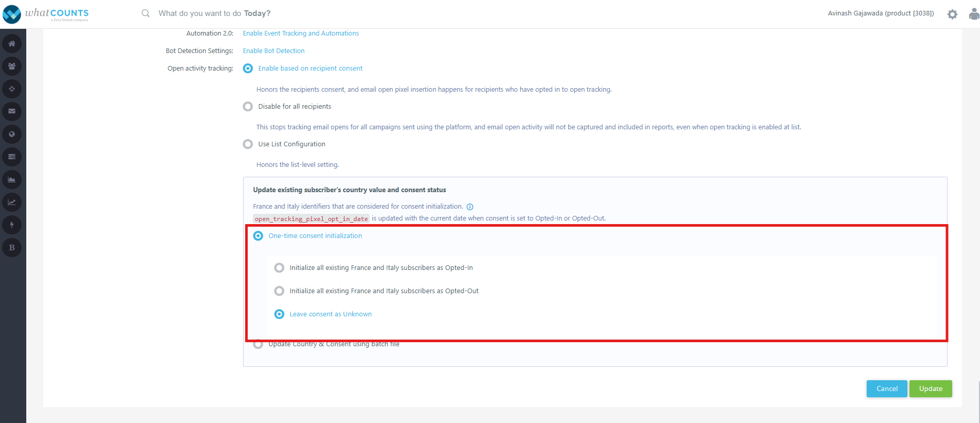The image size is (980, 423).
Task: Open the line graph icon in sidebar
Action: point(12,202)
